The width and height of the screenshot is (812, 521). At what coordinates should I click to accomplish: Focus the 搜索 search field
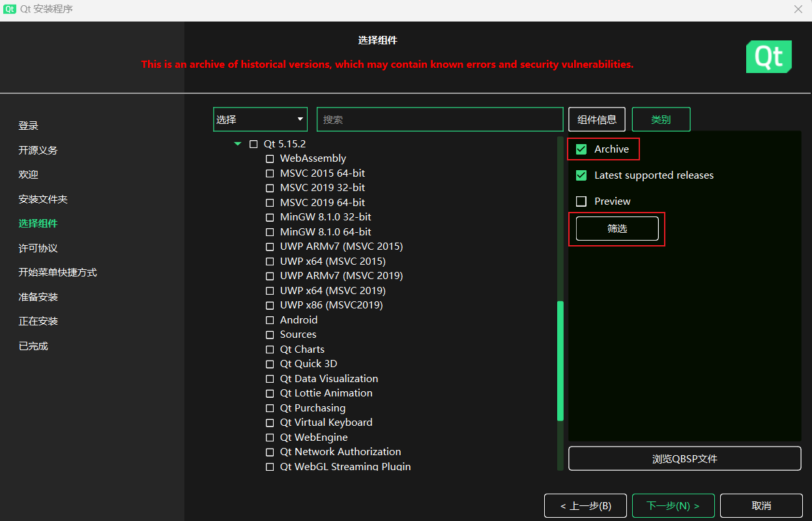click(x=440, y=119)
